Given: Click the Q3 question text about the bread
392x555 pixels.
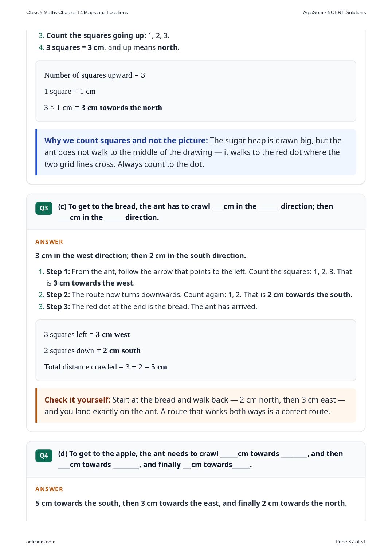Looking at the screenshot, I should 196,212.
